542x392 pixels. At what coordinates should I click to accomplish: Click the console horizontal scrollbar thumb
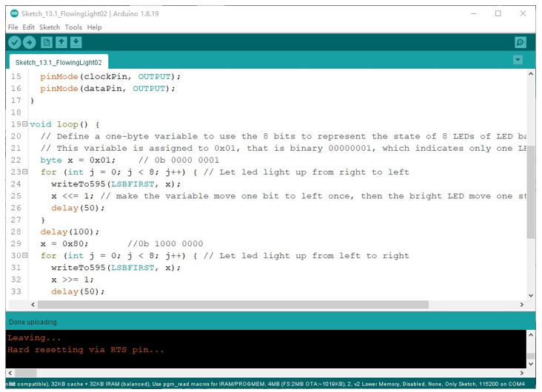coord(26,373)
